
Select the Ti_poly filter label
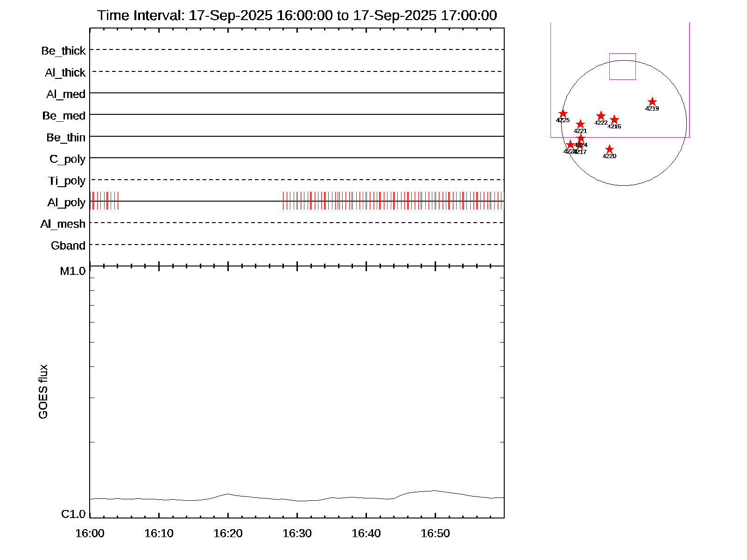pos(67,181)
